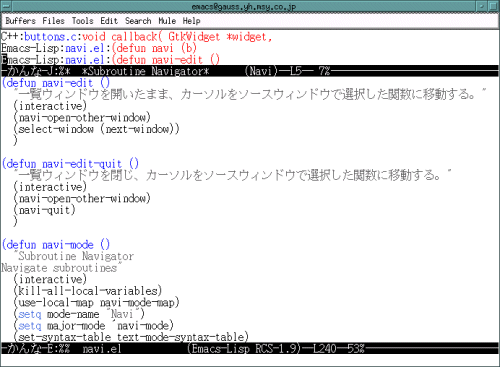Select the navi.el defun navi-edit entry
This screenshot has width=500, height=367.
(110, 60)
